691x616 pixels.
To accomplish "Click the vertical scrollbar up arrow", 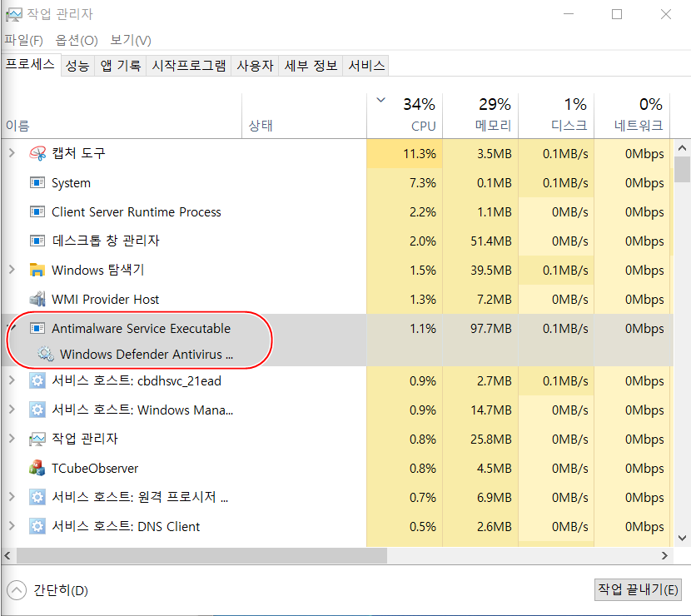I will tap(682, 148).
